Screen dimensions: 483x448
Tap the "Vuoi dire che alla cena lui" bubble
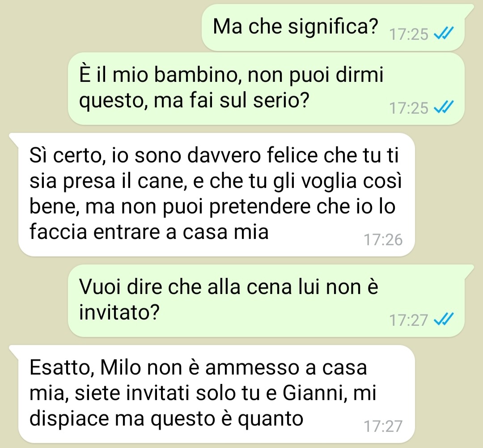(266, 301)
